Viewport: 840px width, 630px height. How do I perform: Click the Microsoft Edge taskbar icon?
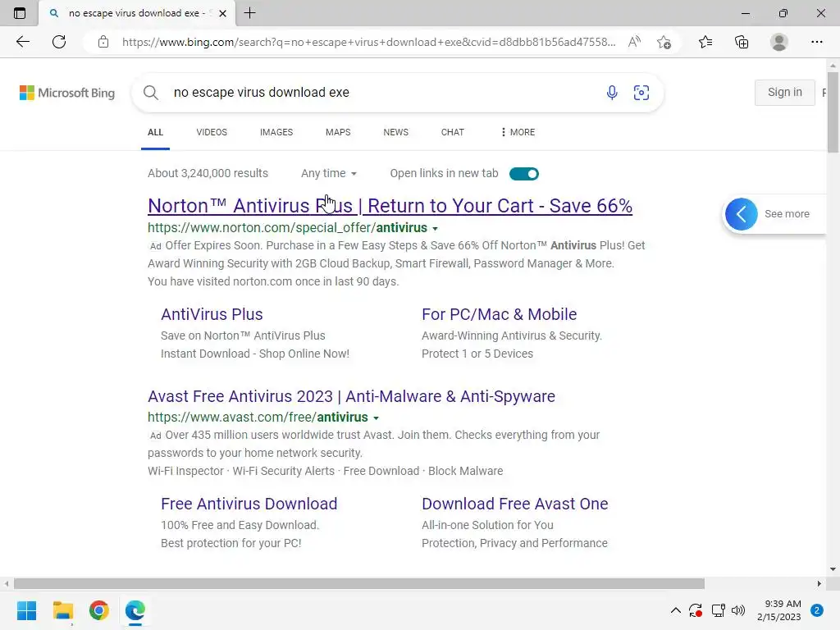coord(135,610)
